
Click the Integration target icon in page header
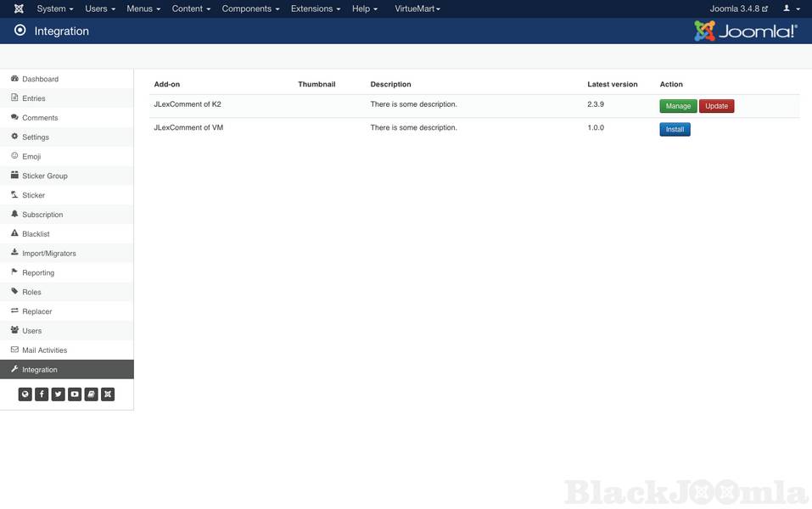coord(20,31)
